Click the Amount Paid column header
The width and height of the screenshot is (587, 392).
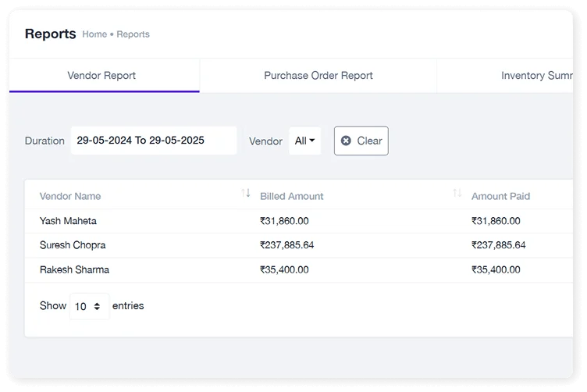(500, 196)
